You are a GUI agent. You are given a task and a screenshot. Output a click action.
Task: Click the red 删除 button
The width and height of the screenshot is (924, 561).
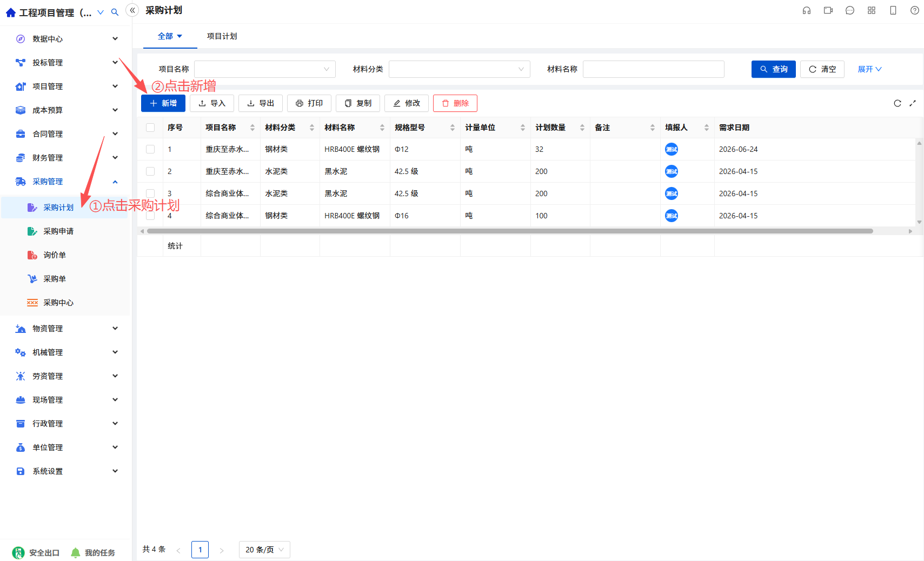[x=455, y=103]
